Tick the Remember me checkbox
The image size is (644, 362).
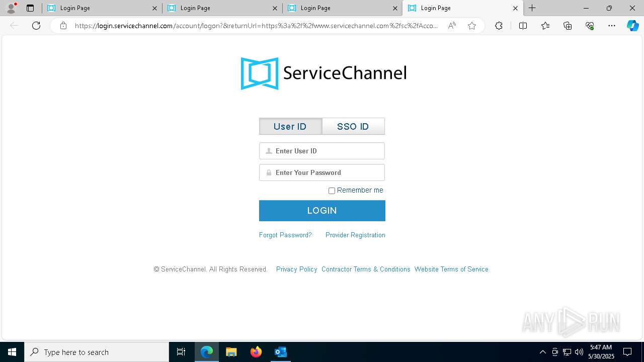[332, 191]
